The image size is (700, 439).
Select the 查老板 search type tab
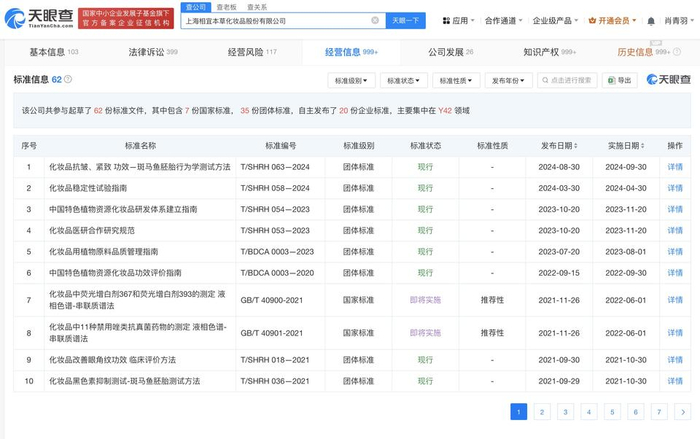[x=226, y=7]
